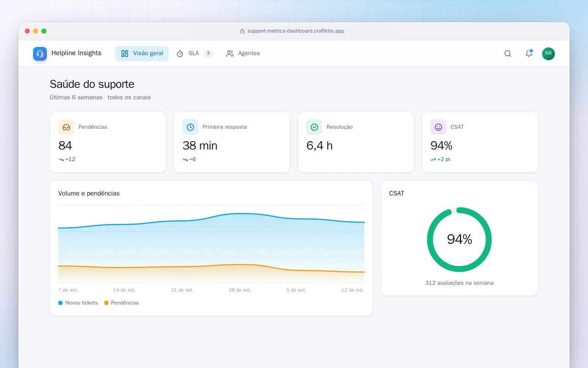Click the 12 de out. axis label
This screenshot has width=588, height=368.
[x=353, y=290]
